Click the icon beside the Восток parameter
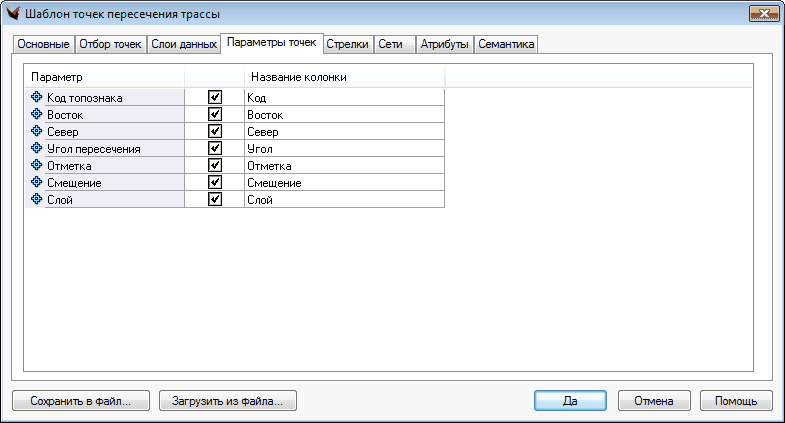Screen dimensions: 785x423 pyautogui.click(x=38, y=114)
